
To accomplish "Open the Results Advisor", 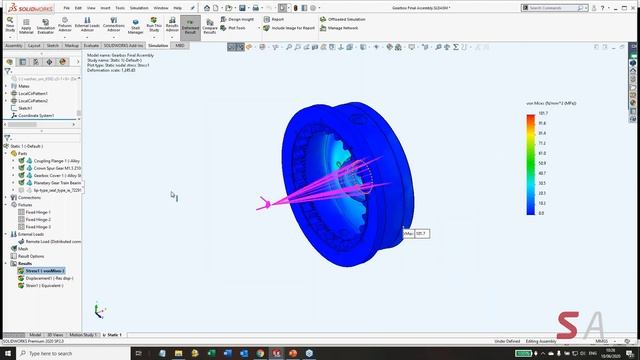I will (172, 24).
